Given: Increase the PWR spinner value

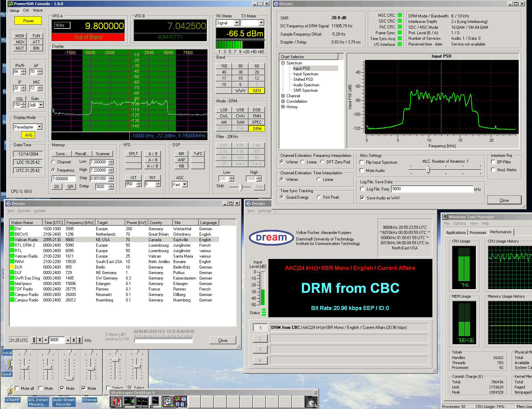Looking at the screenshot, I should [x=23, y=71].
